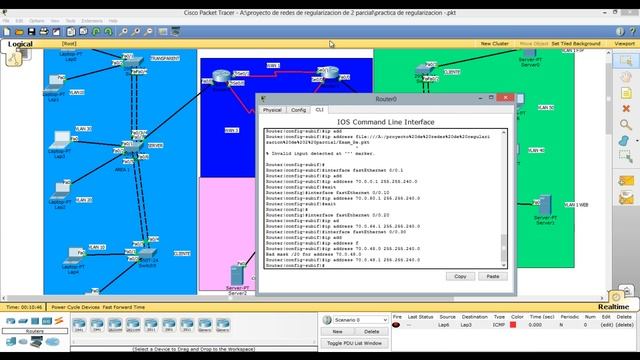Click the red color swatch in the PDU row

click(513, 325)
